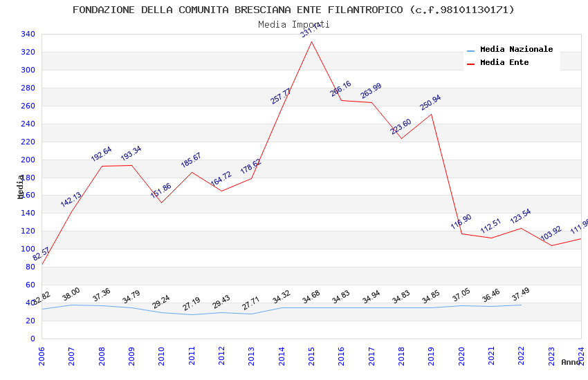The image size is (588, 380).
Task: Click the 34.79 national average label
Action: point(131,297)
